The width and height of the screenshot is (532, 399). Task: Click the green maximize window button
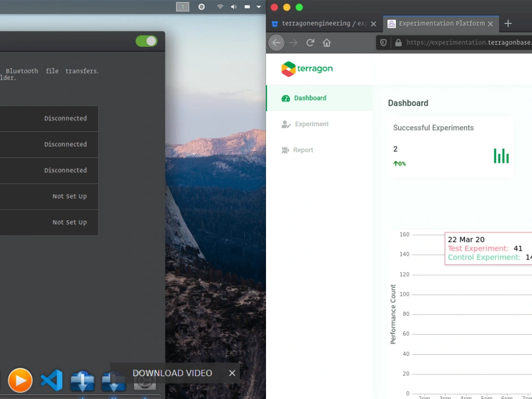click(299, 7)
